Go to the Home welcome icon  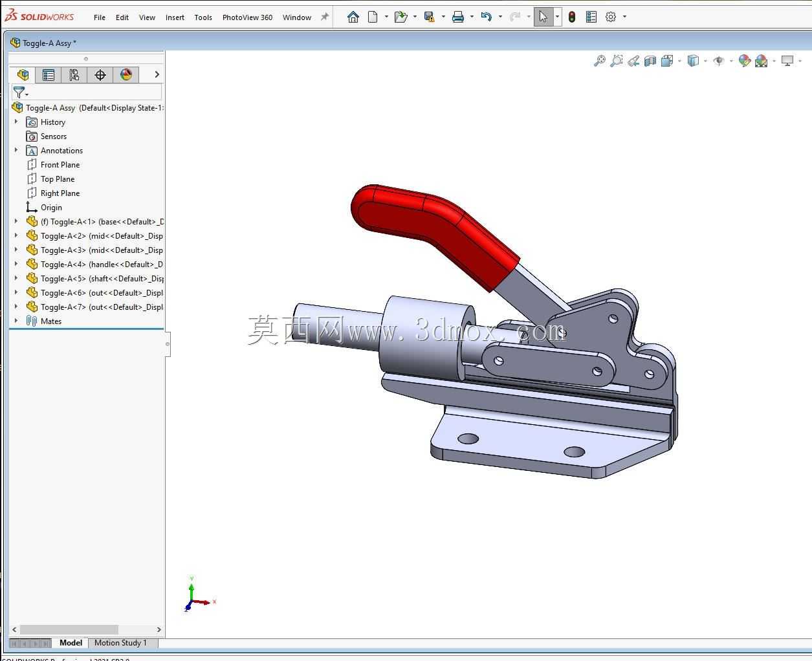pyautogui.click(x=353, y=17)
